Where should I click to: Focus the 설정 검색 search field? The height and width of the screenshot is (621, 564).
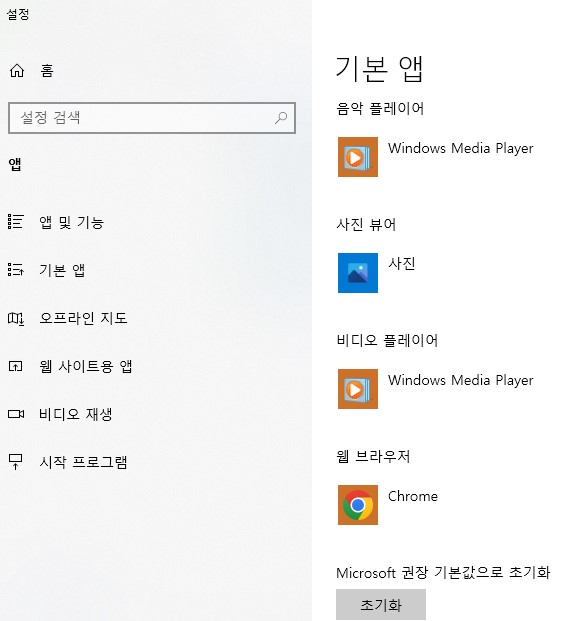(x=152, y=118)
